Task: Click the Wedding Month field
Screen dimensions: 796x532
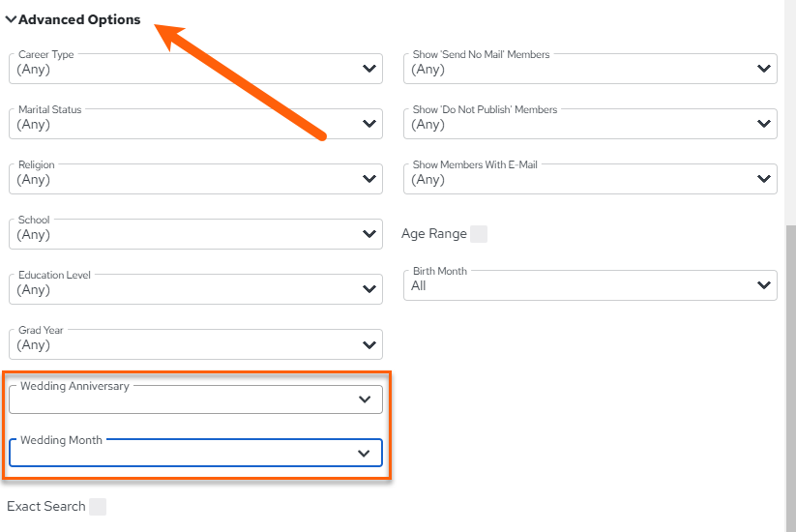Action: pos(195,453)
